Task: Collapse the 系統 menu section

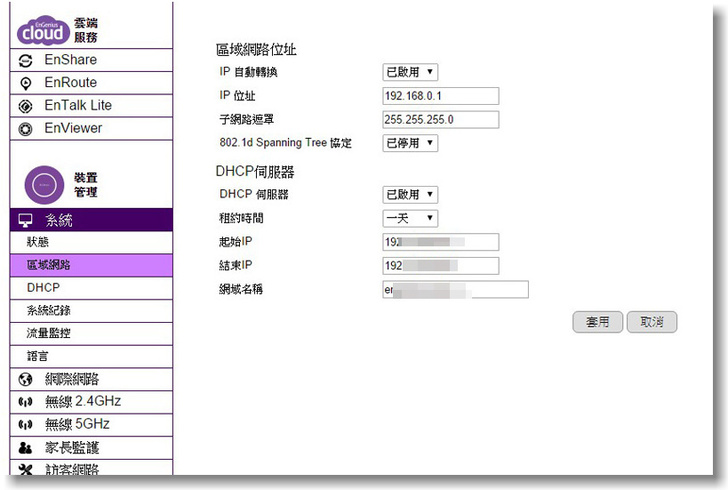Action: [91, 220]
